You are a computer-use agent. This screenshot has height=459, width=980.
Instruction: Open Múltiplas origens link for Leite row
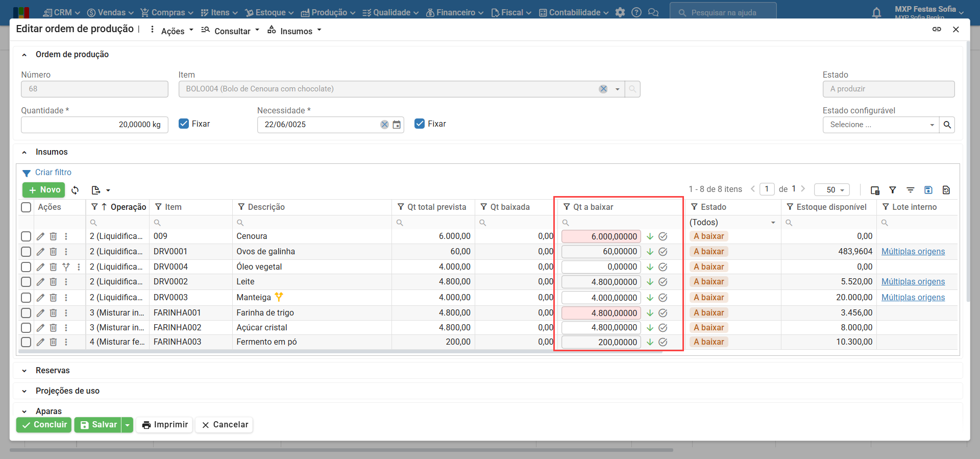pos(913,282)
